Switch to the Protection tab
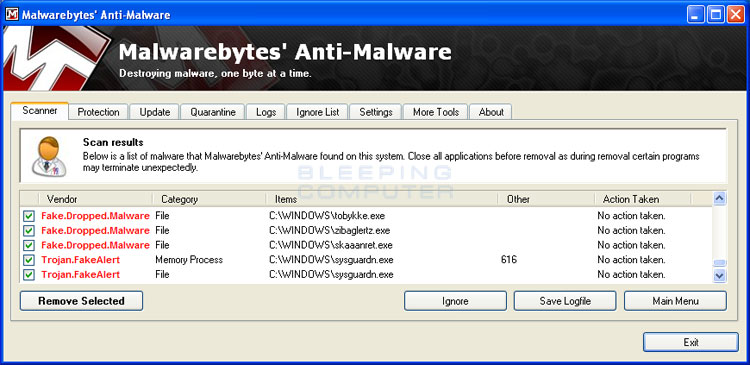 (x=99, y=112)
